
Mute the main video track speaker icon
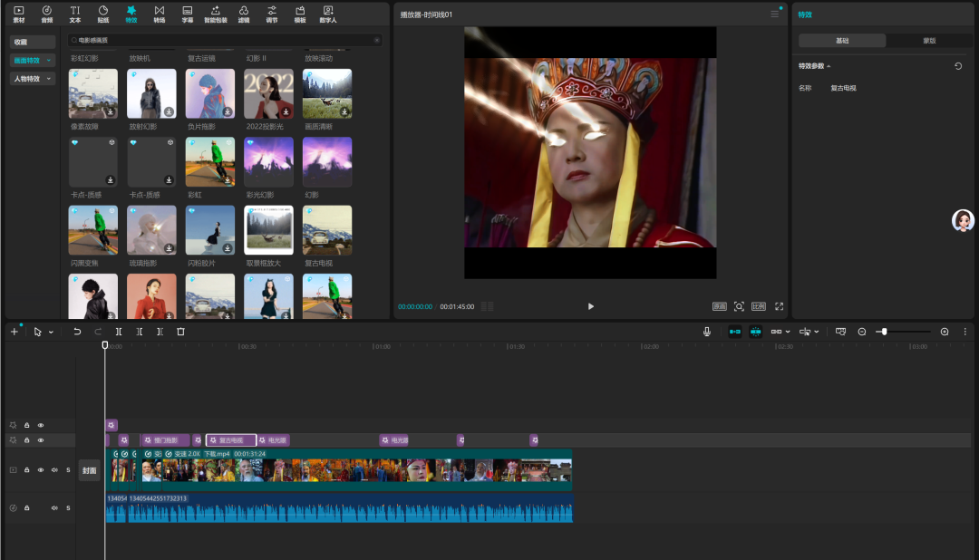pos(54,470)
